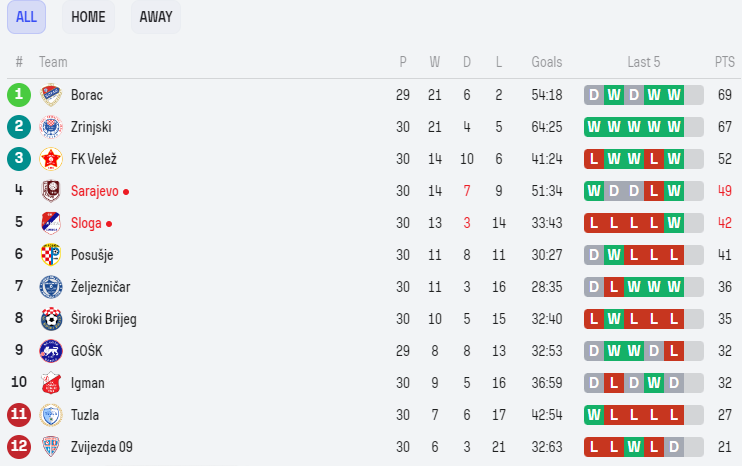Viewport: 742px width, 466px height.
Task: Open the Zvijezda 09 team page
Action: pyautogui.click(x=101, y=447)
